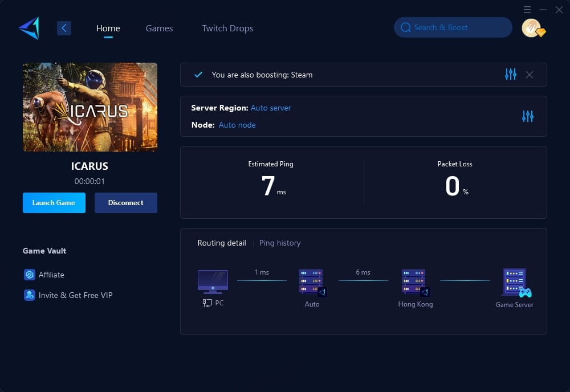Open the Games tab
The height and width of the screenshot is (392, 570).
[159, 28]
